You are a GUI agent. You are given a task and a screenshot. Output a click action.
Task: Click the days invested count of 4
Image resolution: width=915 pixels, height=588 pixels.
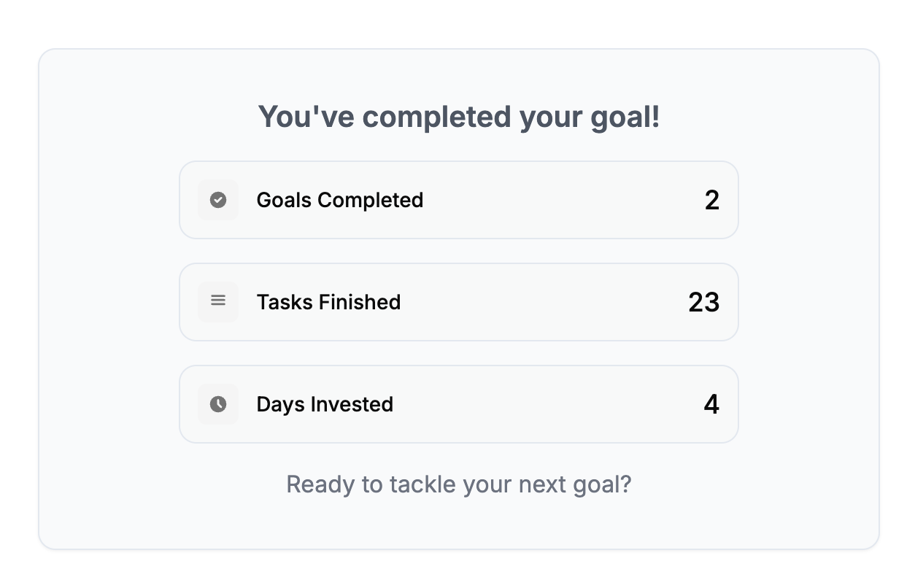click(711, 404)
